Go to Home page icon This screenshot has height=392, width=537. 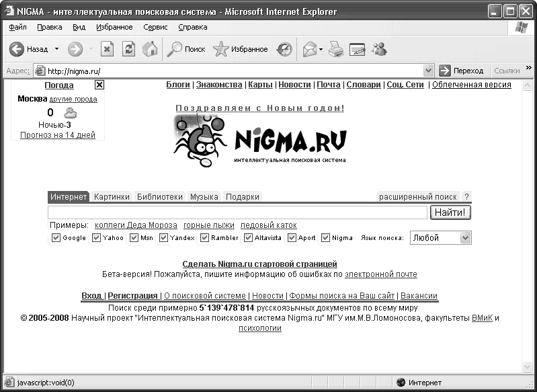click(150, 49)
